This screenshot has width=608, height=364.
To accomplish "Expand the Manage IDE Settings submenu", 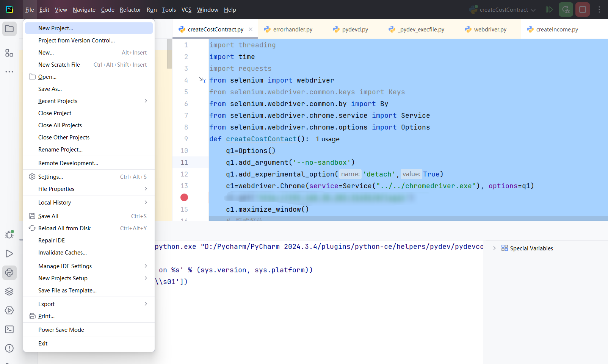I will 146,266.
